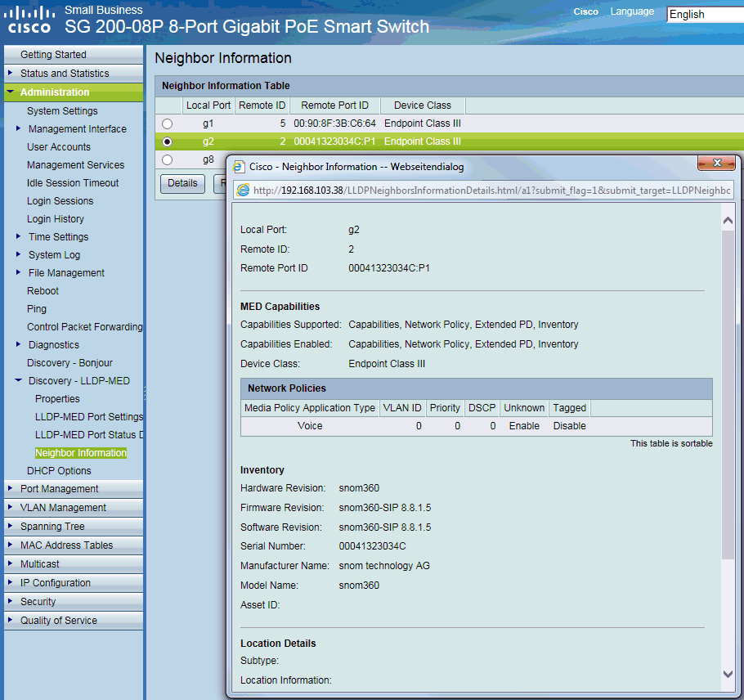
Task: Collapse Discovery - LLDP-MED submenu
Action: tap(19, 380)
